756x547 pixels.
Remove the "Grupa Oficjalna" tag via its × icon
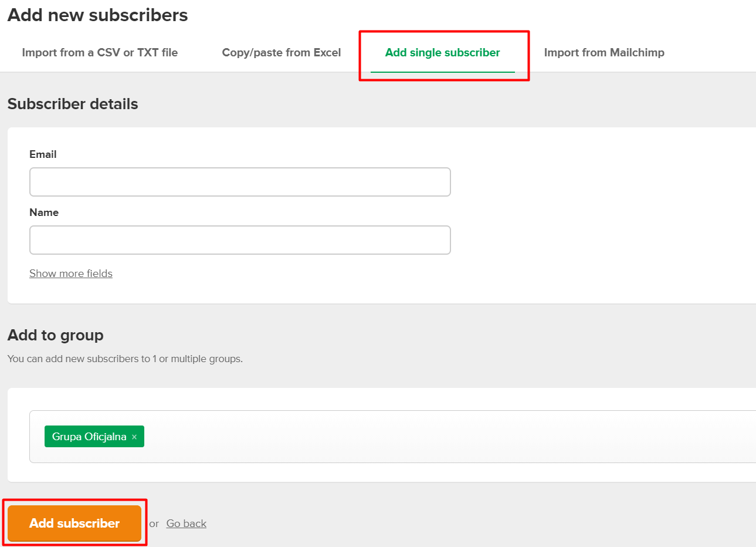(x=134, y=436)
